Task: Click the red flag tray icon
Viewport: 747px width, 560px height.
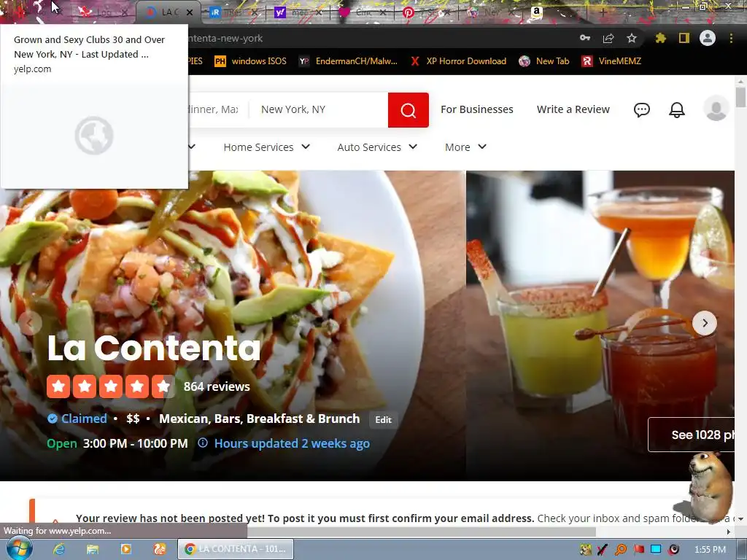Action: click(x=638, y=550)
